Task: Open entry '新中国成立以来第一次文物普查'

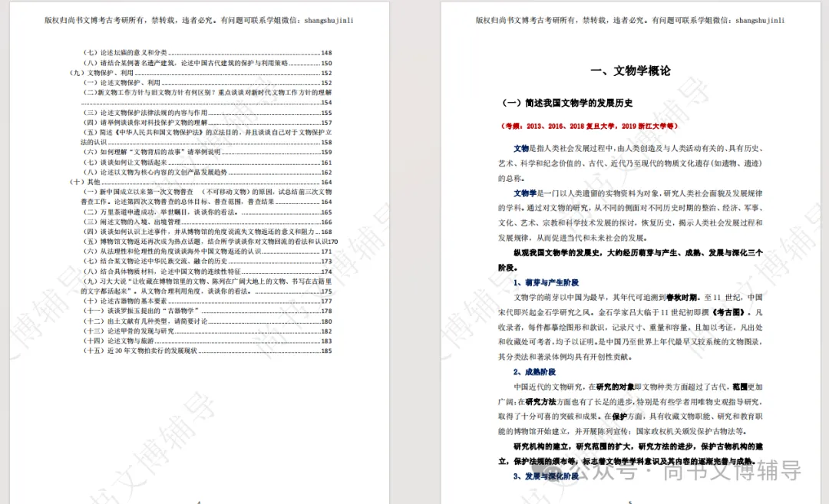Action: pos(206,196)
